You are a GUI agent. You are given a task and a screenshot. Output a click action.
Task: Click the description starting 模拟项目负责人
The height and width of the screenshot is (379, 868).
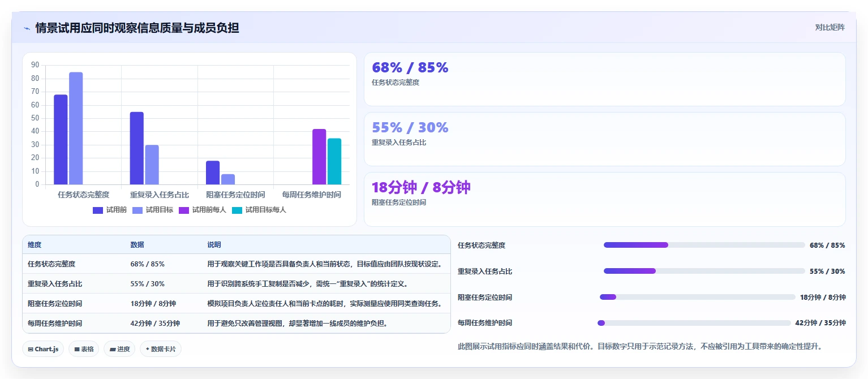(x=324, y=304)
